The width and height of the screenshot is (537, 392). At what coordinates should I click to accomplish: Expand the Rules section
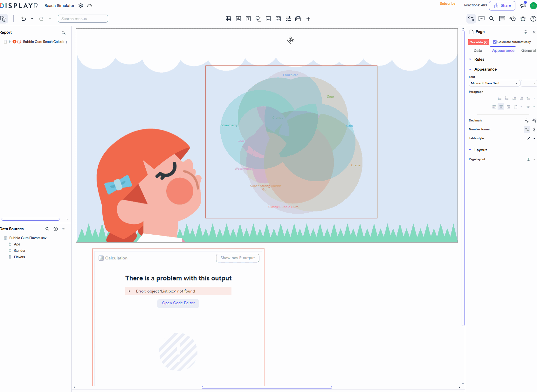point(471,59)
